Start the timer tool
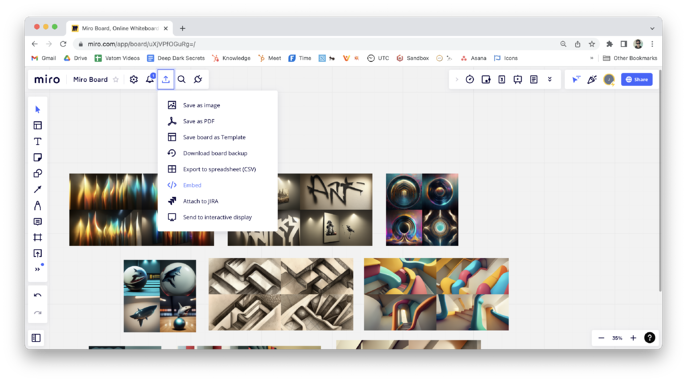 point(470,79)
